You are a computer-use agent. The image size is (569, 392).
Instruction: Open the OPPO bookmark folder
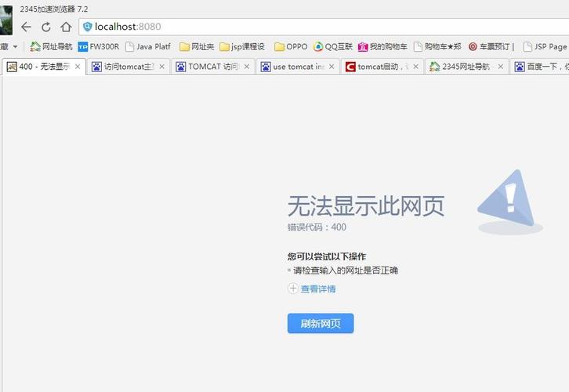[291, 46]
